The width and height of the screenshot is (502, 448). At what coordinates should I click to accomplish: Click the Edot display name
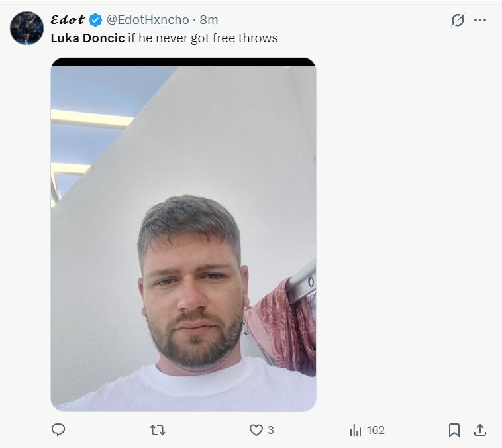tap(68, 20)
